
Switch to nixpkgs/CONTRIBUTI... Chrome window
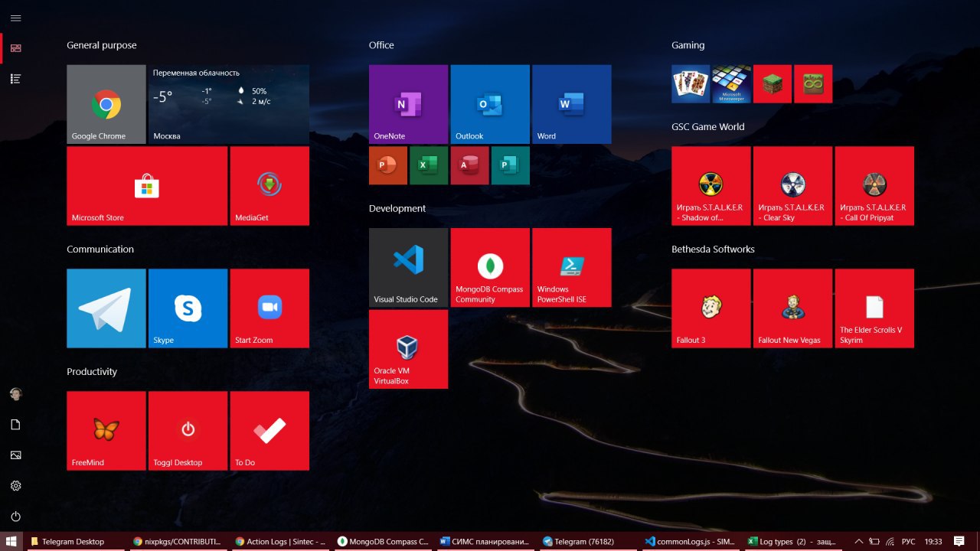pos(178,541)
